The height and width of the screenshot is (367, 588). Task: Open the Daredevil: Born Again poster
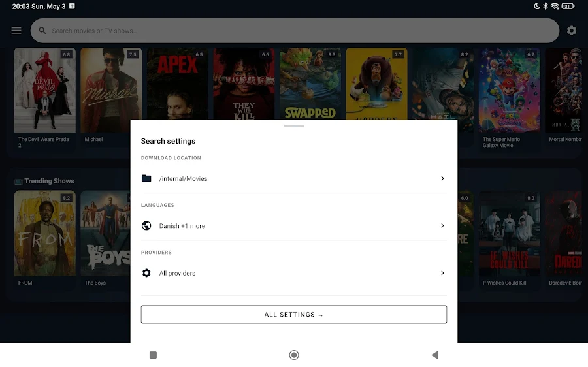pos(564,233)
